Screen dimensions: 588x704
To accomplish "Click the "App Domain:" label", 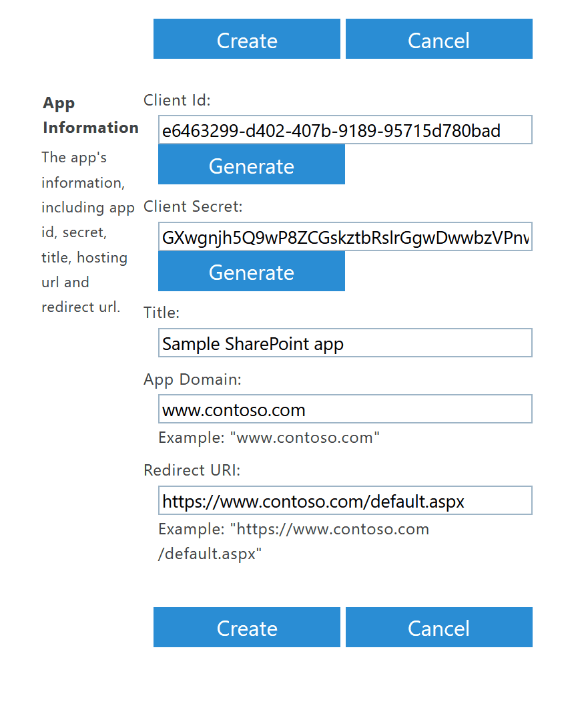I will pyautogui.click(x=192, y=379).
